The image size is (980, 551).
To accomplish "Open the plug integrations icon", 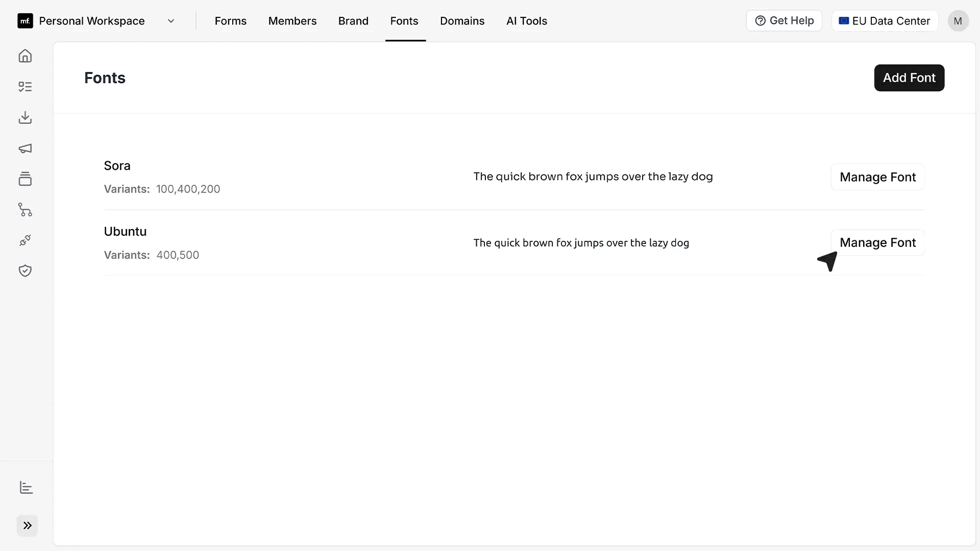I will point(25,240).
